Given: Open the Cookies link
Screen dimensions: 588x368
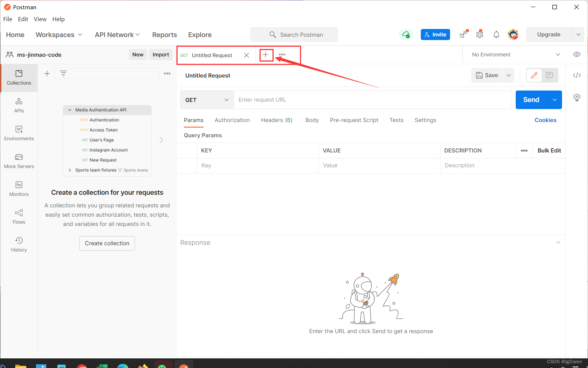Looking at the screenshot, I should pyautogui.click(x=545, y=120).
